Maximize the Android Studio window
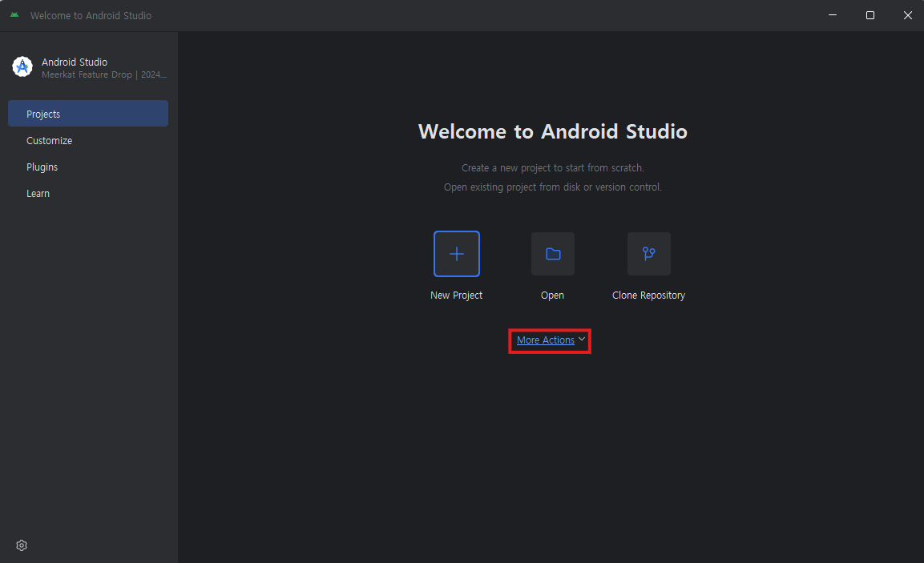The height and width of the screenshot is (563, 924). pyautogui.click(x=870, y=15)
